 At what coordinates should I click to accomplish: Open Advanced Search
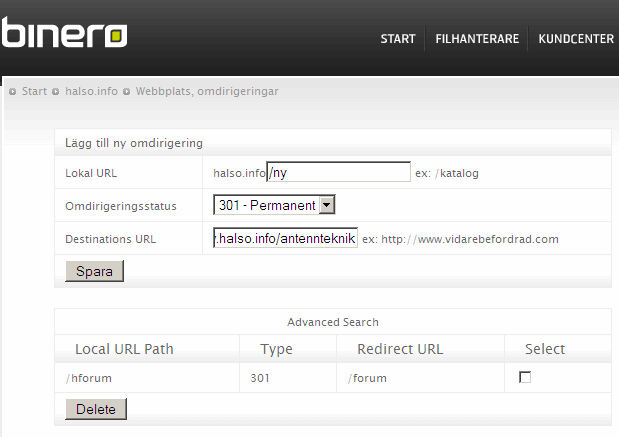(x=333, y=322)
